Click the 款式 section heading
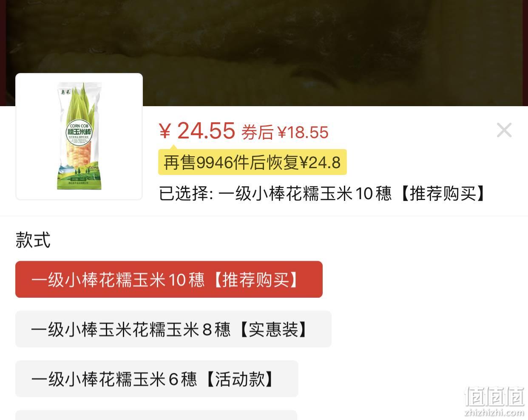This screenshot has height=420, width=528. tap(33, 240)
